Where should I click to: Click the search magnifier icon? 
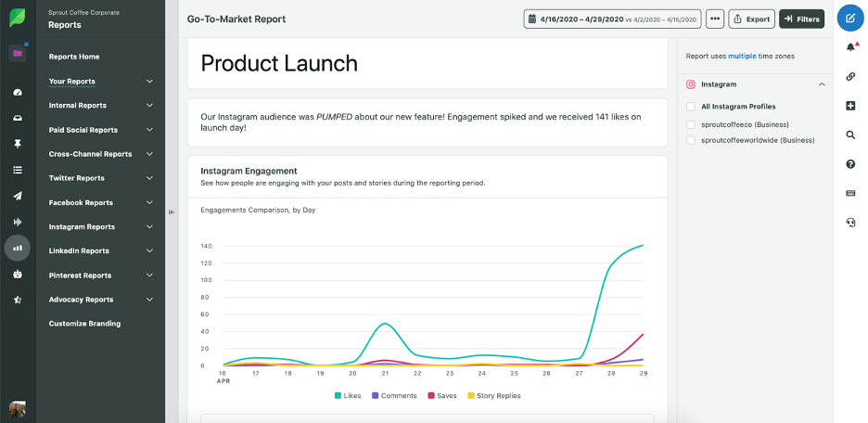pyautogui.click(x=850, y=135)
